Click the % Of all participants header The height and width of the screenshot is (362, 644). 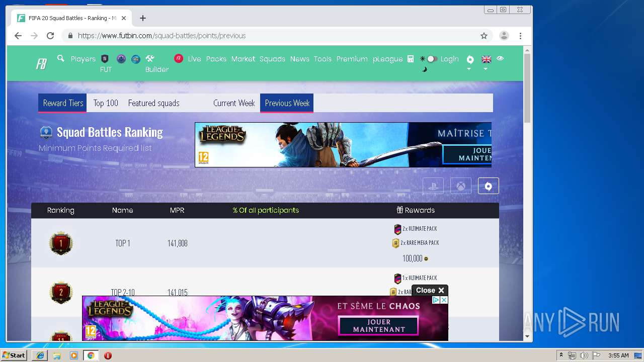point(266,210)
